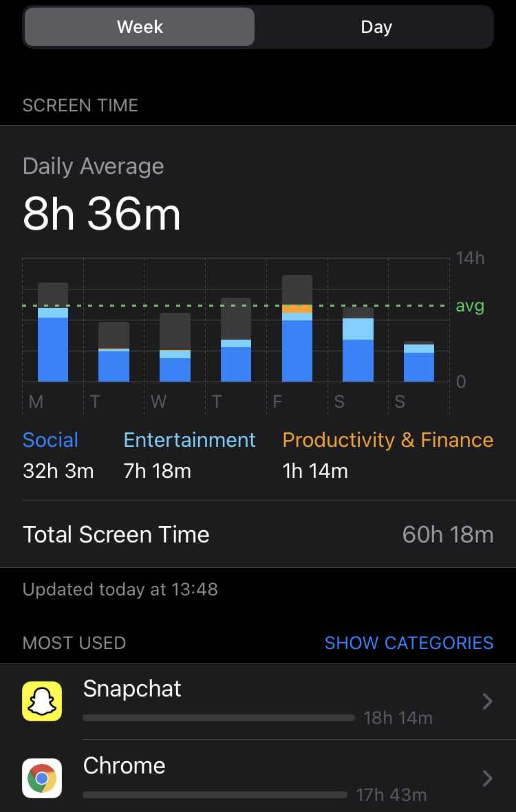Viewport: 516px width, 812px height.
Task: Open the Total Screen Time row
Action: [258, 534]
